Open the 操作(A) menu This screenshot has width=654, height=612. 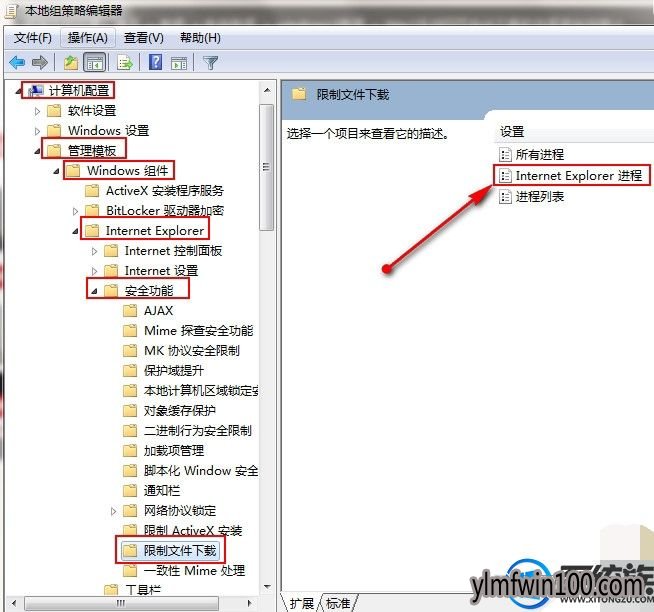(x=88, y=38)
